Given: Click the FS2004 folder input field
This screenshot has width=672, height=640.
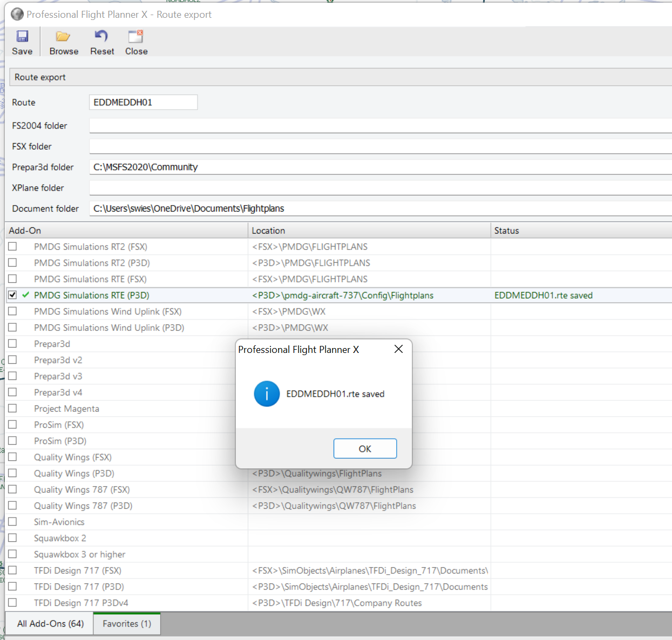Looking at the screenshot, I should point(381,125).
